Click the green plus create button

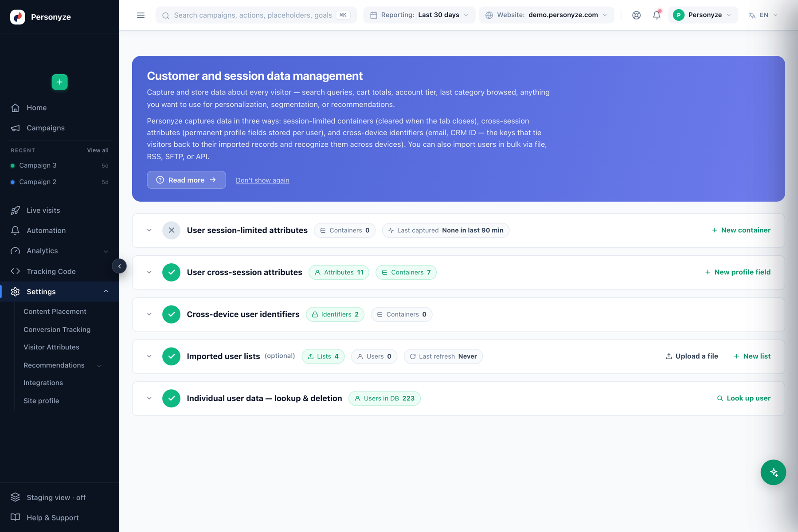pyautogui.click(x=59, y=82)
